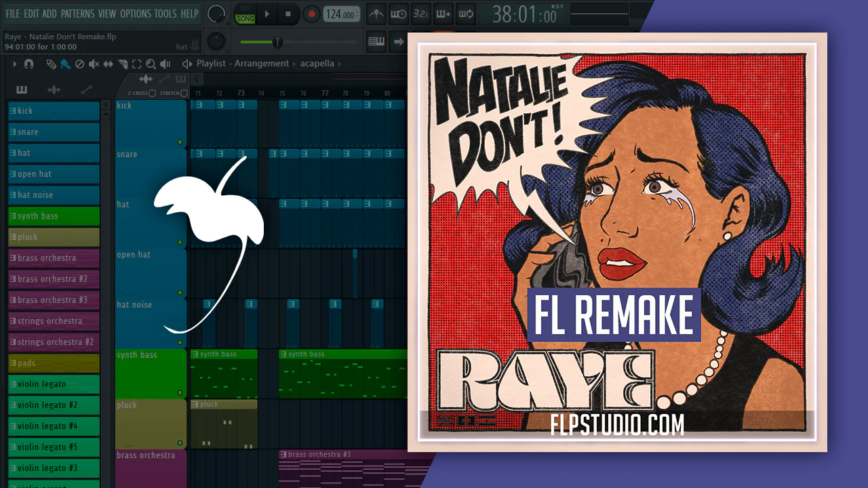The width and height of the screenshot is (868, 488).
Task: Mute the open hat track
Action: click(180, 293)
